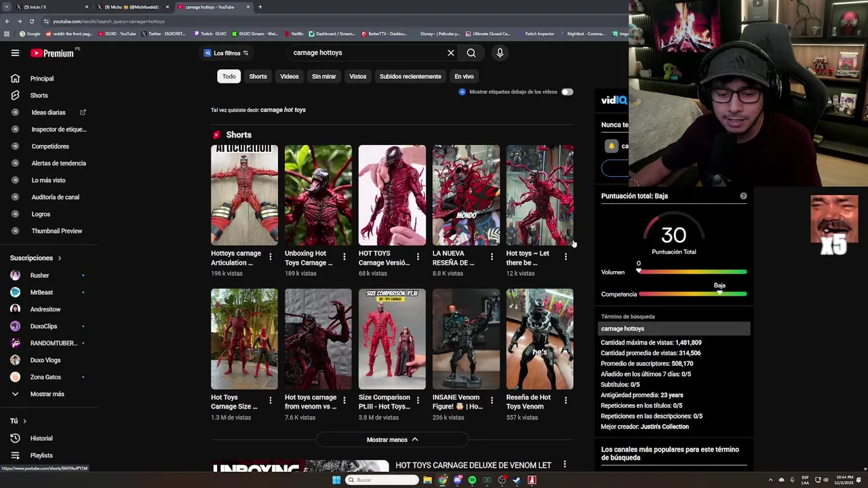
Task: Open Competidores in sidebar
Action: pyautogui.click(x=50, y=146)
